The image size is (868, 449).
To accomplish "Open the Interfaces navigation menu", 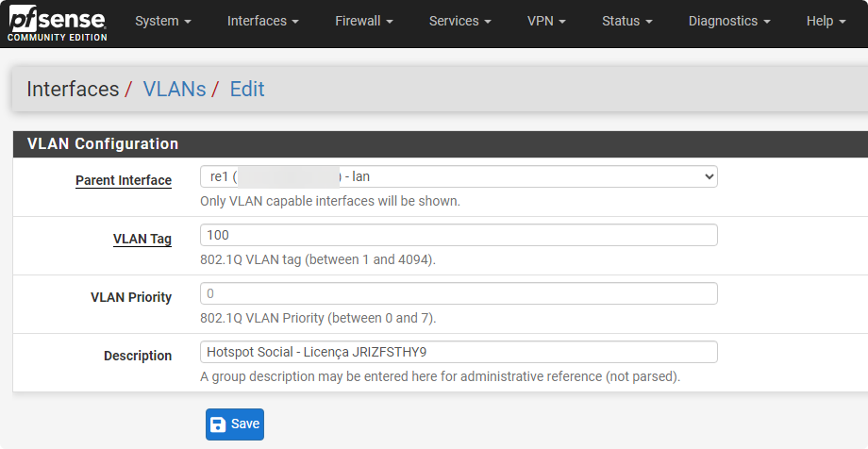I will [262, 21].
